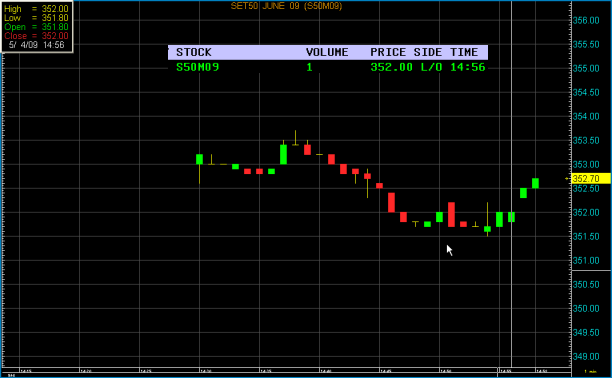Click the 14:15 time axis label

click(x=26, y=371)
